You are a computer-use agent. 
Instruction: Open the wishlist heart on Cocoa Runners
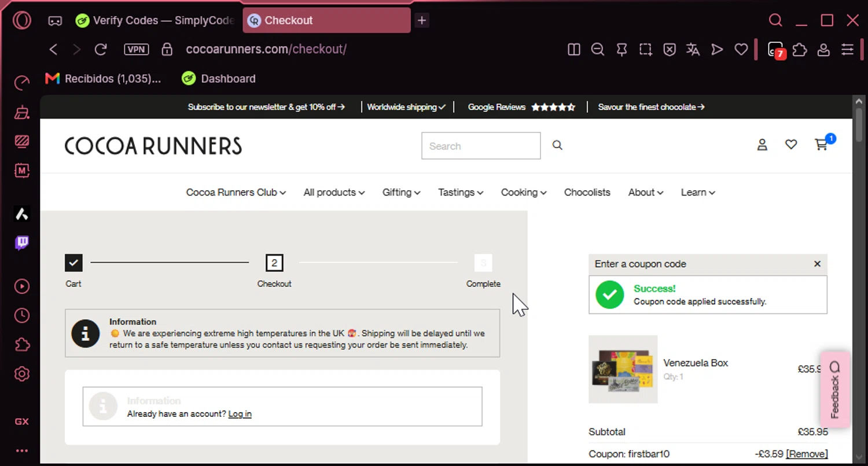coord(791,145)
